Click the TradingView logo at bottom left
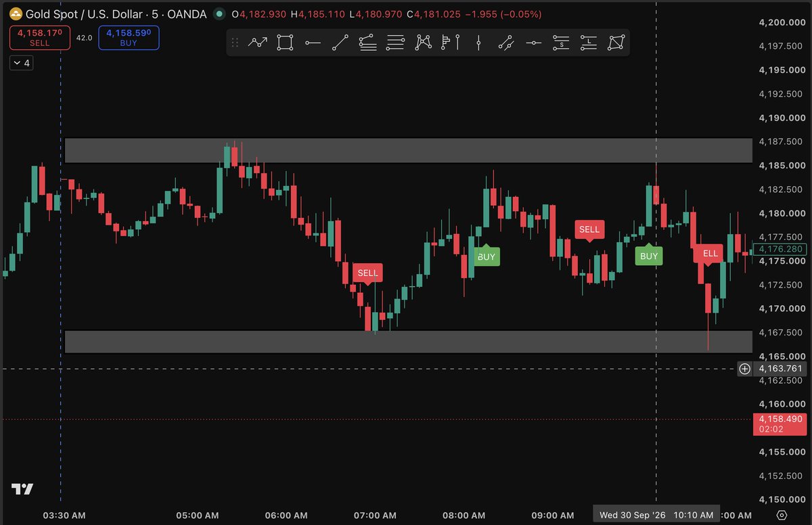This screenshot has width=812, height=525. tap(22, 489)
